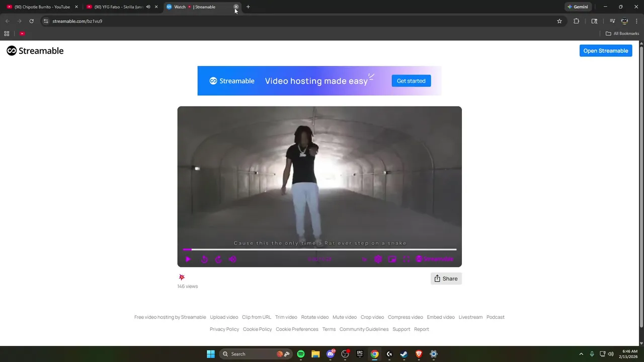Open Spotify from taskbar
This screenshot has height=362, width=644.
[x=301, y=354]
